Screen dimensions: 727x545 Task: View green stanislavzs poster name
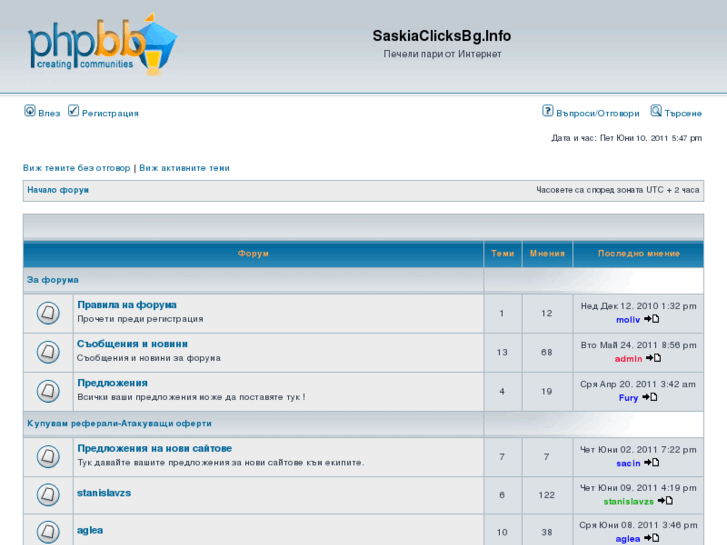coord(629,501)
